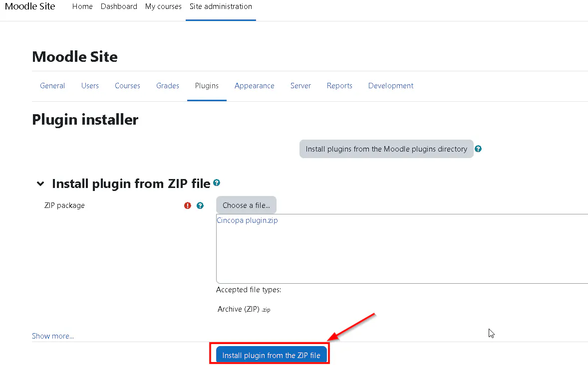Go to Home in top navigation
The image size is (588, 365).
(x=82, y=6)
